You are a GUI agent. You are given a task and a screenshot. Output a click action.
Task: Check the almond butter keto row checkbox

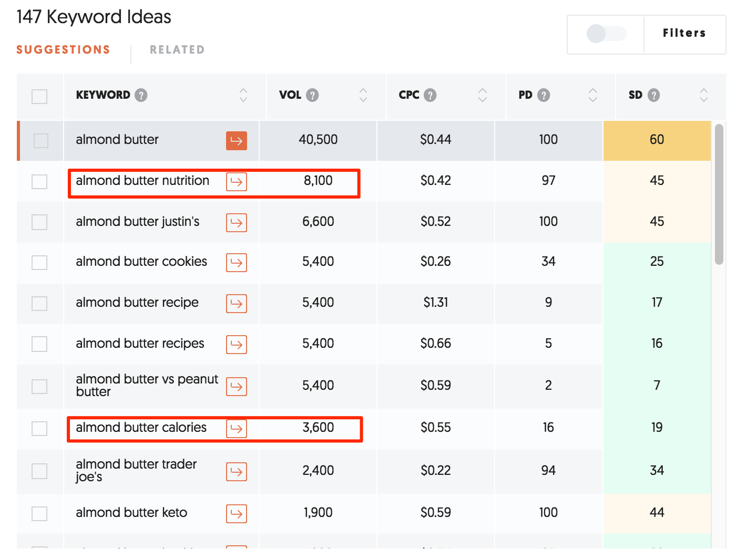coord(39,513)
